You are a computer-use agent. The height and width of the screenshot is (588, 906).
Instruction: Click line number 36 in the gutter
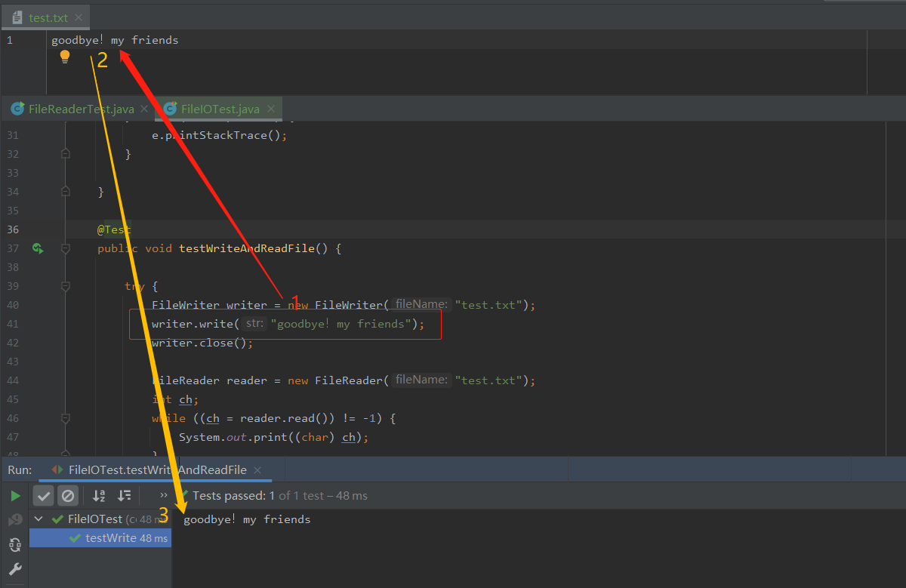tap(13, 229)
